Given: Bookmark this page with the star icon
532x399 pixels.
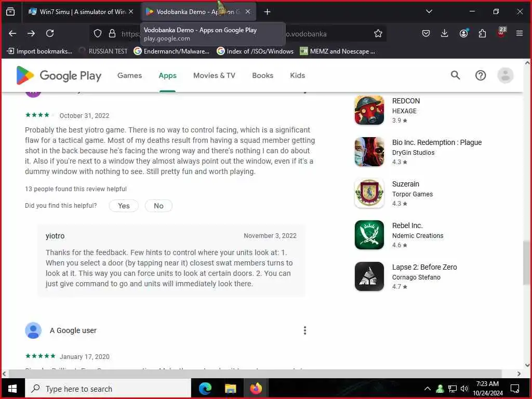Looking at the screenshot, I should [x=378, y=33].
